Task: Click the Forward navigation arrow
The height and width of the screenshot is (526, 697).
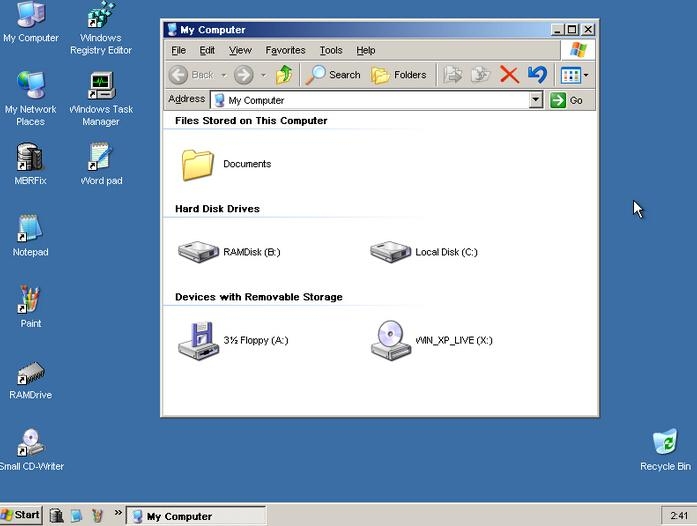Action: pyautogui.click(x=244, y=75)
